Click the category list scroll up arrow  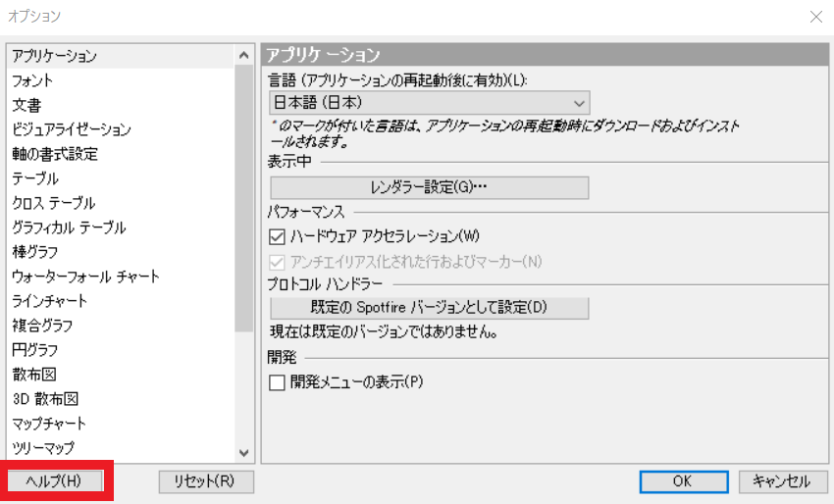[244, 55]
